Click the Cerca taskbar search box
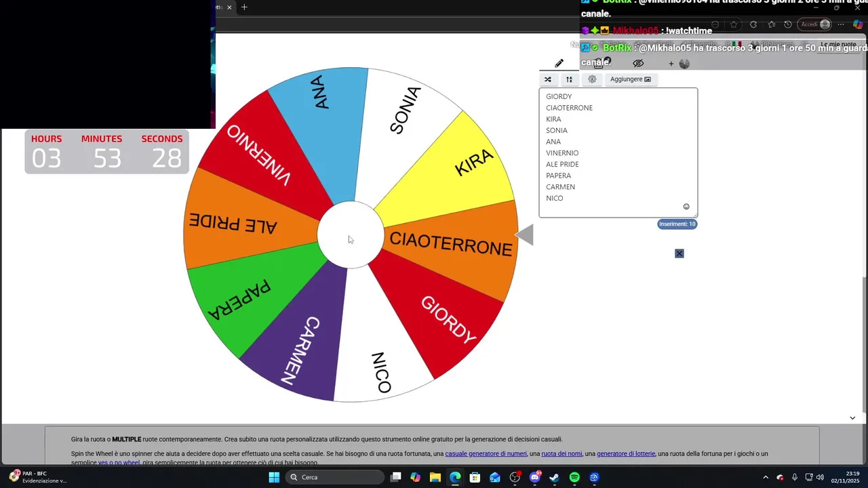The image size is (868, 488). (335, 477)
